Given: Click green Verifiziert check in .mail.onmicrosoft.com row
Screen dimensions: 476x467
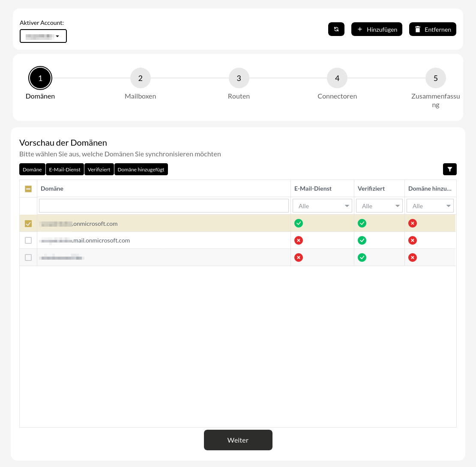Looking at the screenshot, I should coord(362,240).
